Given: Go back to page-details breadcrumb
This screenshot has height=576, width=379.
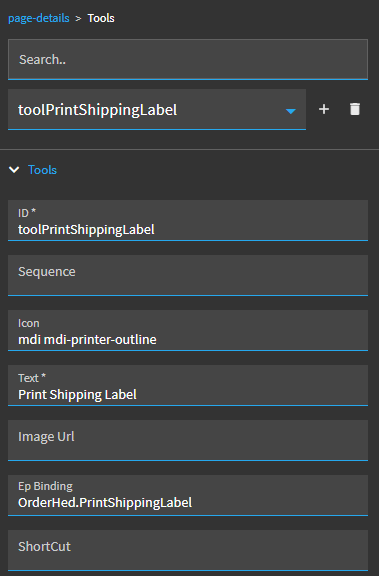Looking at the screenshot, I should [39, 18].
